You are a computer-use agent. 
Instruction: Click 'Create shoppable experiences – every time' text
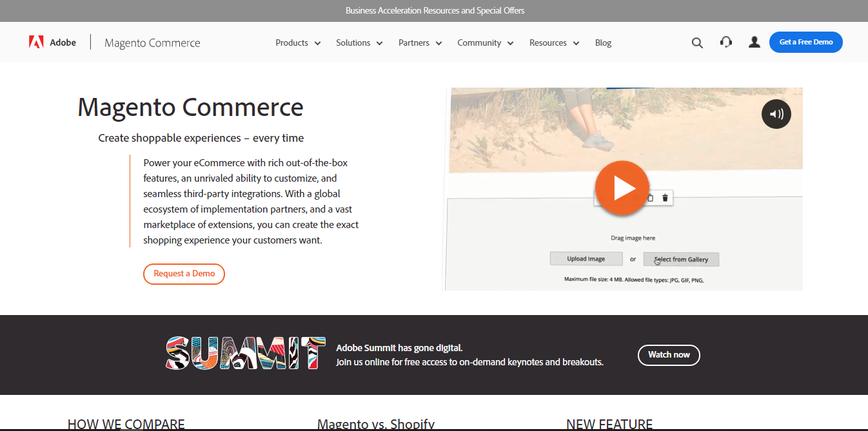tap(201, 138)
